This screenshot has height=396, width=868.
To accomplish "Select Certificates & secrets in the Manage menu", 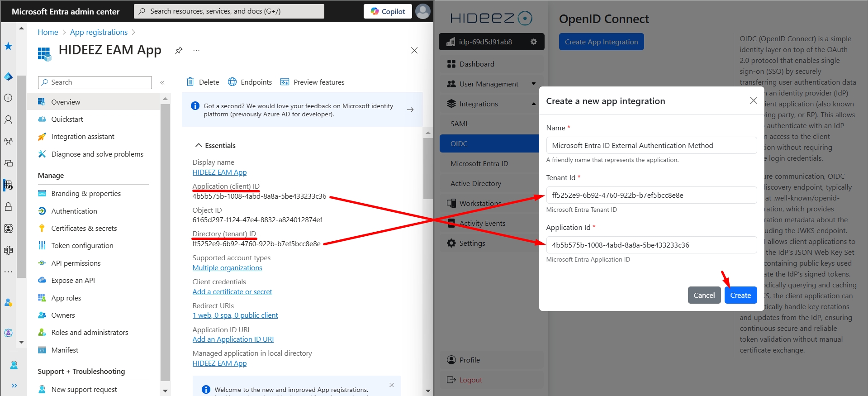I will pyautogui.click(x=84, y=228).
